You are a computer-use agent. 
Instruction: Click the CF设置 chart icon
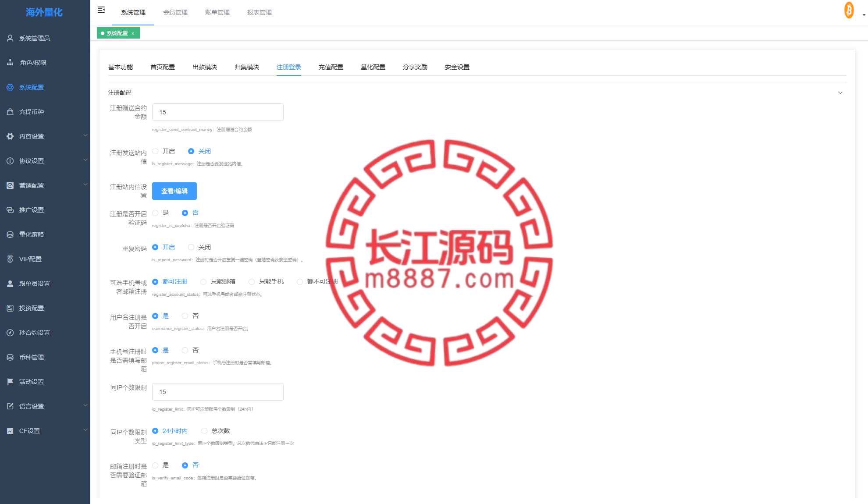[10, 431]
